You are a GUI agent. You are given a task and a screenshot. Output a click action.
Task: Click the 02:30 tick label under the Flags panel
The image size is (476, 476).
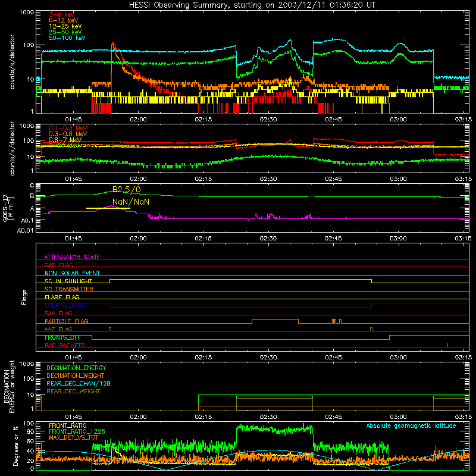click(268, 358)
